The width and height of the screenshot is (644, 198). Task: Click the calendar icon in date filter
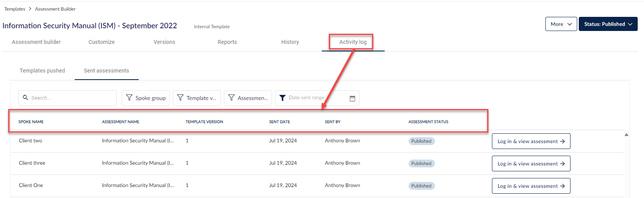coord(352,98)
